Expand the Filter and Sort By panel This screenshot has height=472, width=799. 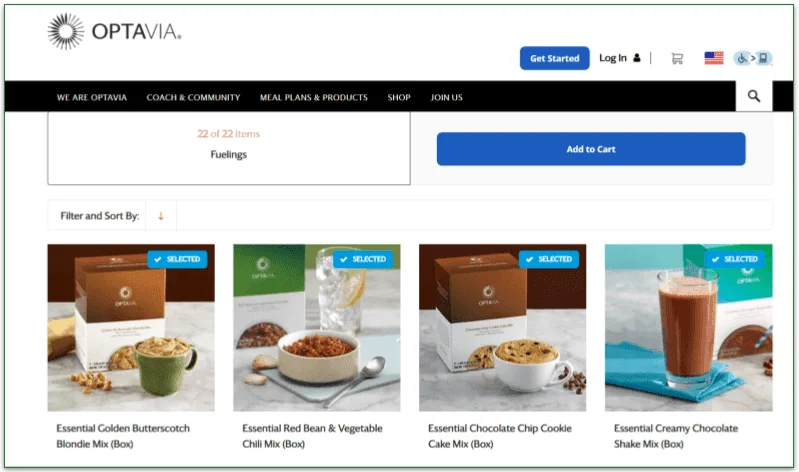pyautogui.click(x=100, y=216)
